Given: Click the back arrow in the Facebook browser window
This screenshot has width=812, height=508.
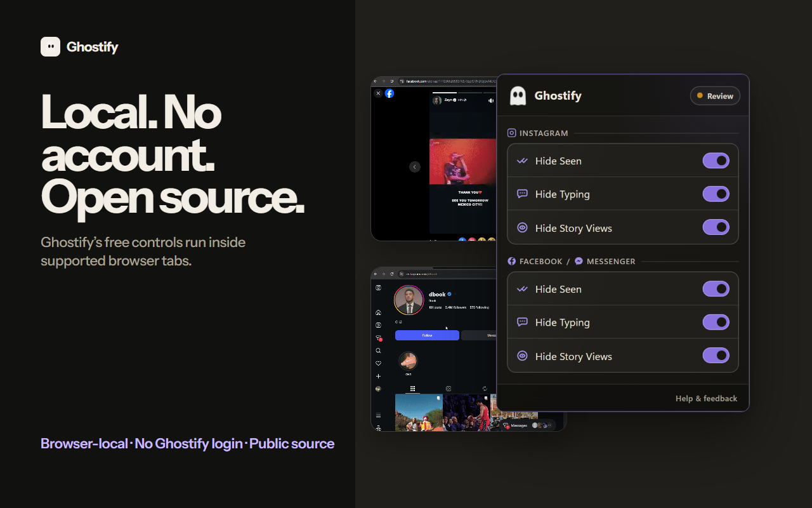Looking at the screenshot, I should tap(376, 81).
